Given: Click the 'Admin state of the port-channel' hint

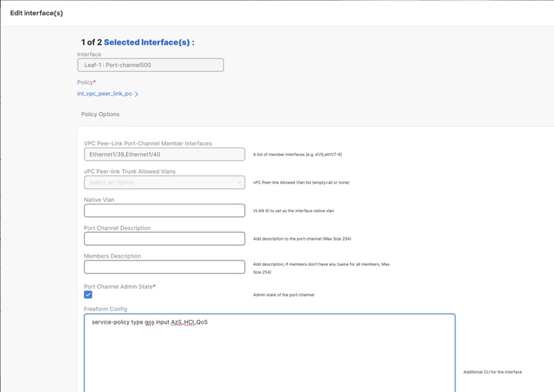Looking at the screenshot, I should point(283,295).
